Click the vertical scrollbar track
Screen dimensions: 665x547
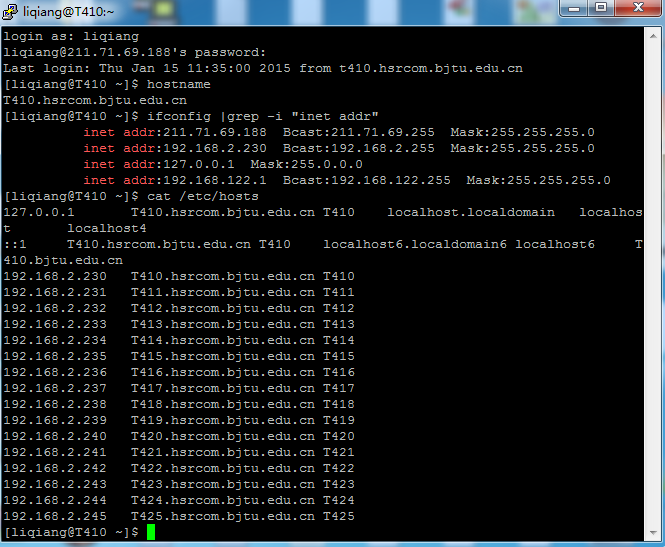coord(653,284)
